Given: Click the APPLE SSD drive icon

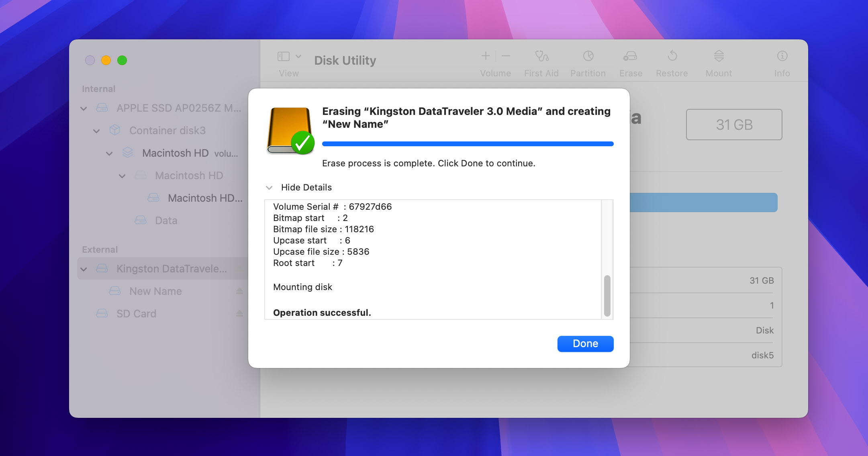Looking at the screenshot, I should click(102, 108).
